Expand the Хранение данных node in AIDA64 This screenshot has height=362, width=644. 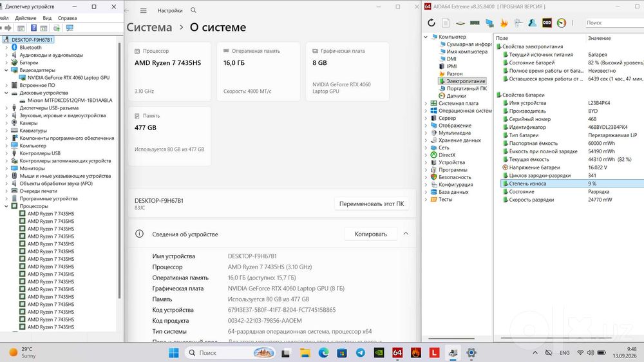pos(426,140)
